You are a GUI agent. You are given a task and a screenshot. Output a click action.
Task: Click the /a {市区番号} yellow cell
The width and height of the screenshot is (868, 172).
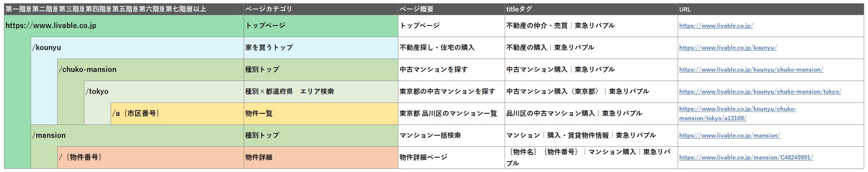(x=136, y=114)
